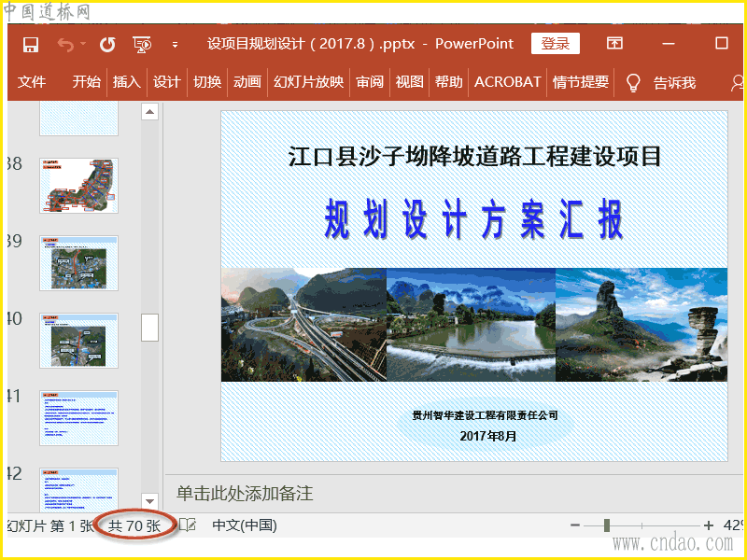Click the company name 贵州智华建设工程有限责任公司
The image size is (747, 560).
pyautogui.click(x=485, y=415)
